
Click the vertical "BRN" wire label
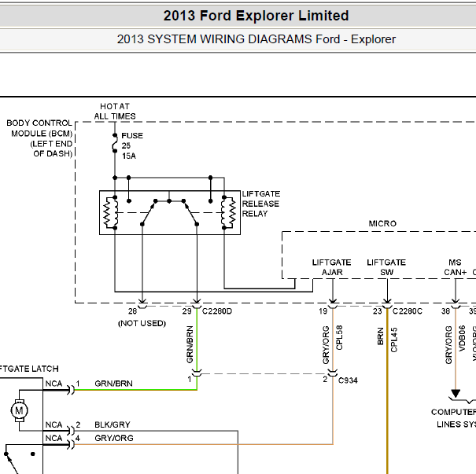tap(380, 336)
